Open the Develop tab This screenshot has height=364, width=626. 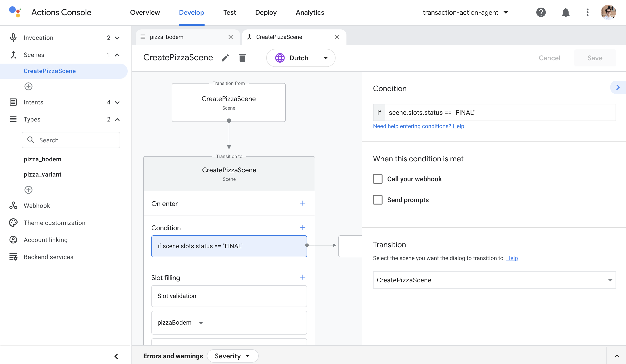tap(192, 12)
